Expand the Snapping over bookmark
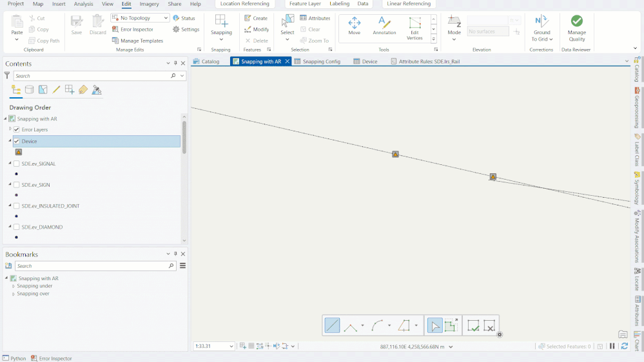The width and height of the screenshot is (644, 362). [14, 294]
